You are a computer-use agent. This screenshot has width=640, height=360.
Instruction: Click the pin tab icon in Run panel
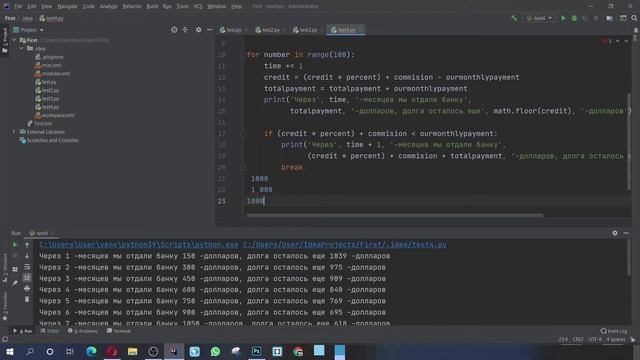[15, 283]
